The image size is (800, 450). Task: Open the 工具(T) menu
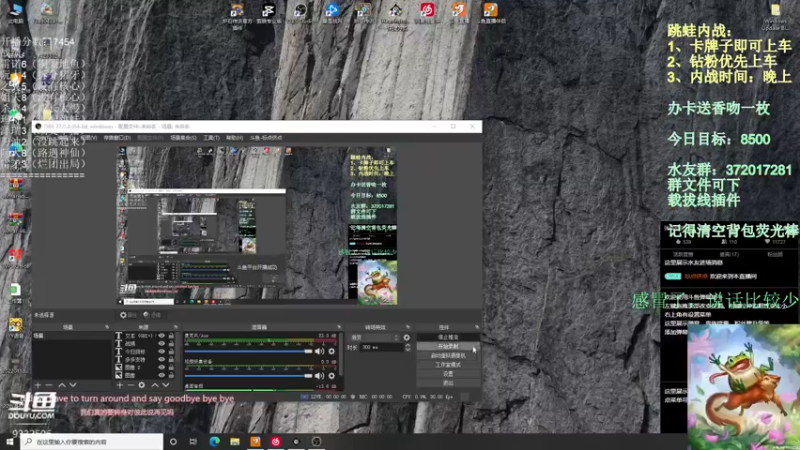(211, 138)
